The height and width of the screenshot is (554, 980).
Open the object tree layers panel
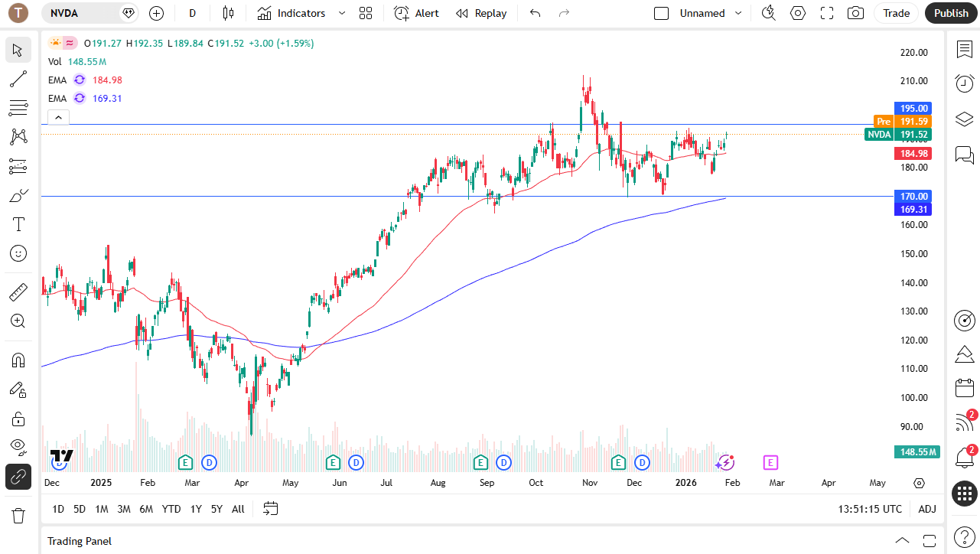(x=964, y=119)
